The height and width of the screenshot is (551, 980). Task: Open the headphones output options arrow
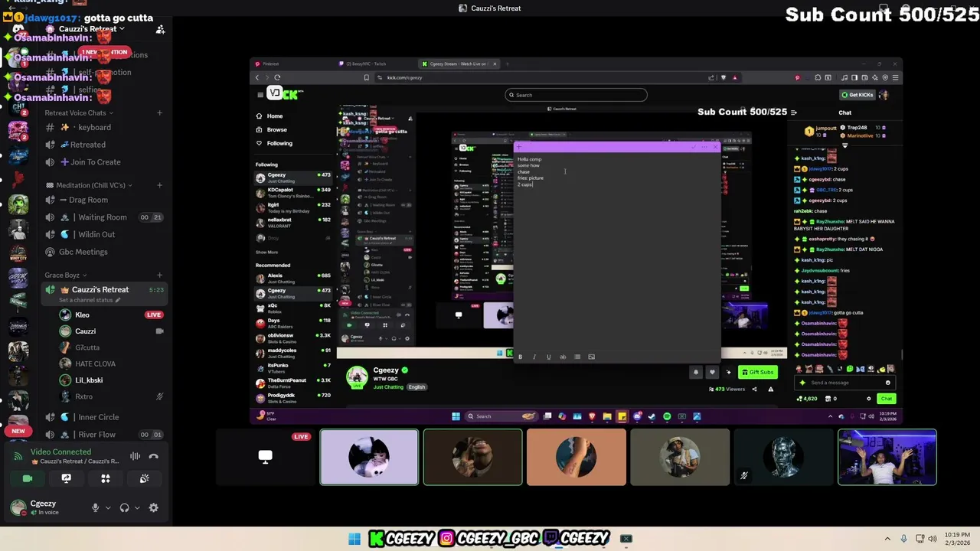(137, 507)
